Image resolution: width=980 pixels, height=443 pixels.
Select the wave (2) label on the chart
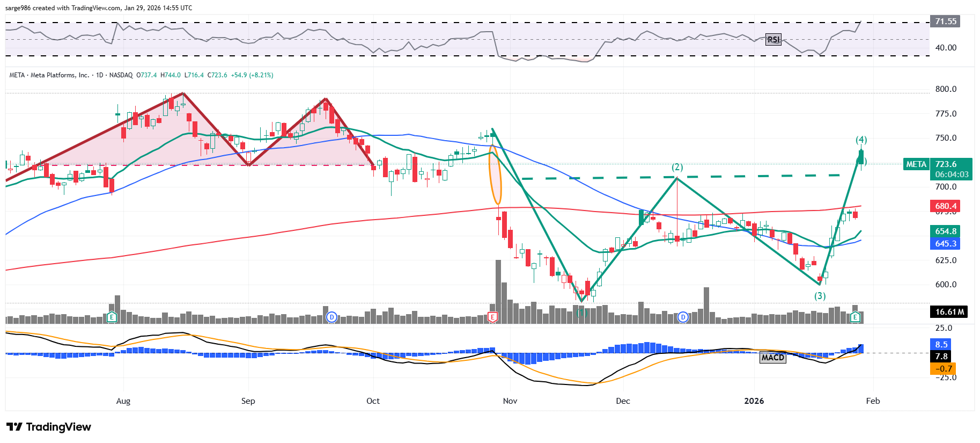[677, 167]
